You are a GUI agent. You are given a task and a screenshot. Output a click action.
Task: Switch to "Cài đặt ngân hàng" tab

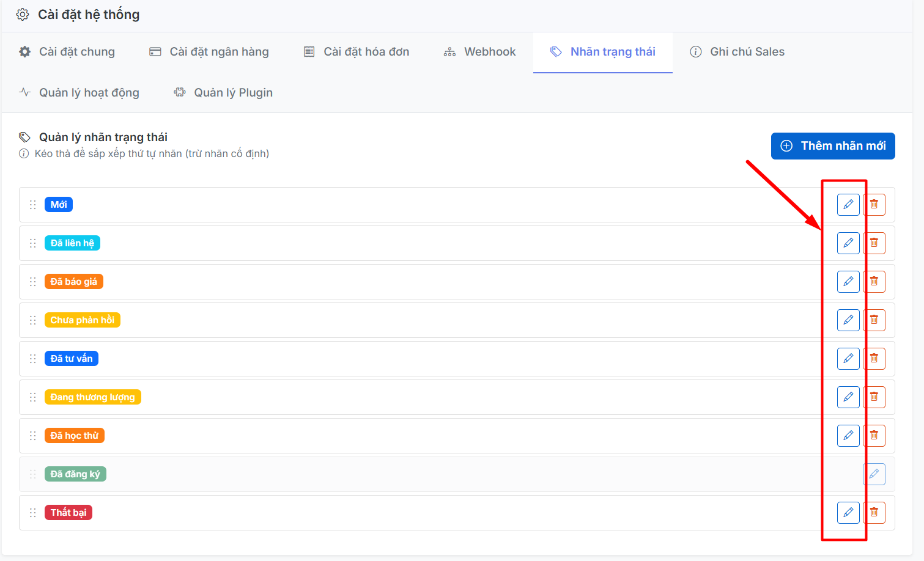(x=209, y=52)
